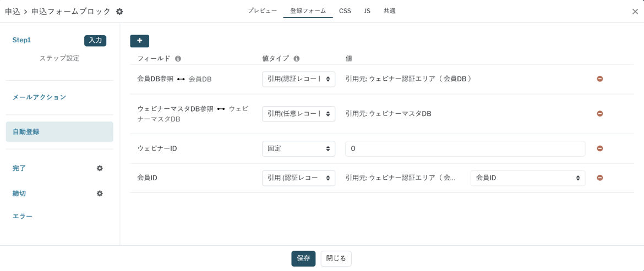Viewport: 644px width, 271px height.
Task: Click the plus button to add field
Action: [139, 41]
